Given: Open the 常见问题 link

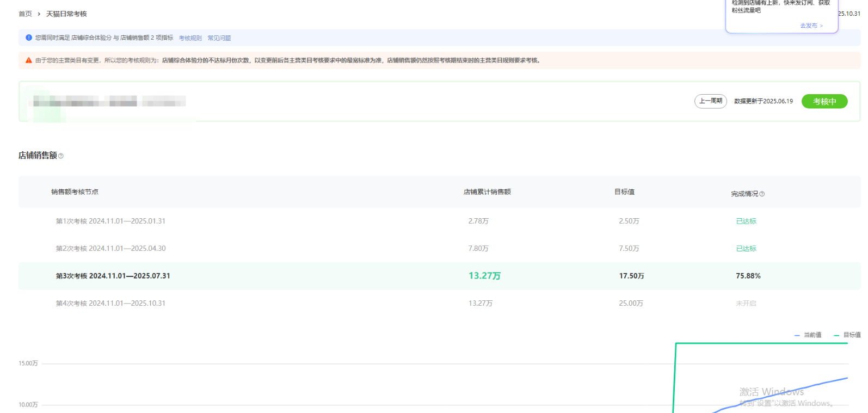Looking at the screenshot, I should pos(219,38).
